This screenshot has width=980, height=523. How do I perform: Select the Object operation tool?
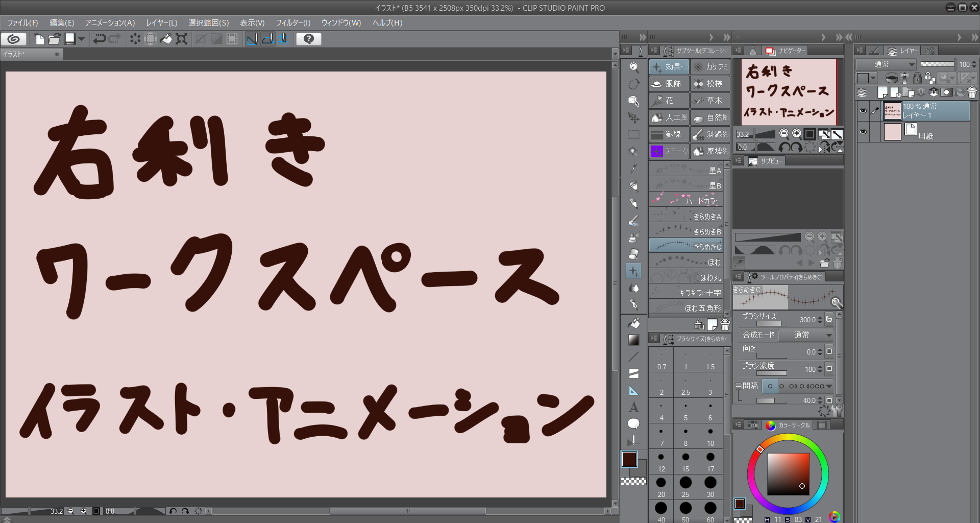tap(633, 101)
